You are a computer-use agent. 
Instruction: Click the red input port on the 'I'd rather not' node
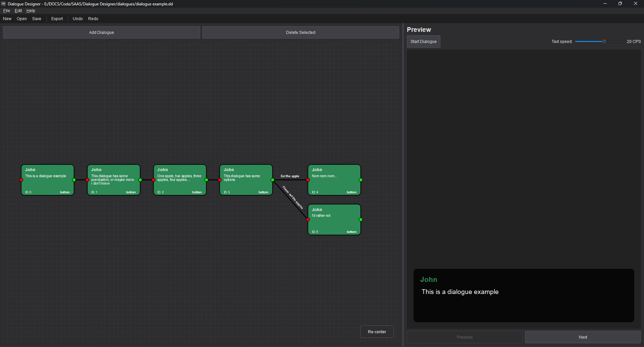tap(308, 219)
